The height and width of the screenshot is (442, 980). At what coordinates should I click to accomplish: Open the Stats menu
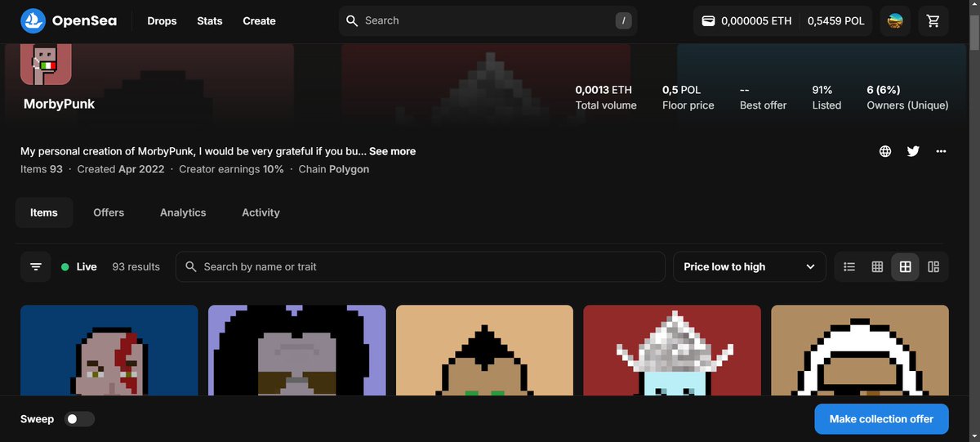tap(210, 20)
